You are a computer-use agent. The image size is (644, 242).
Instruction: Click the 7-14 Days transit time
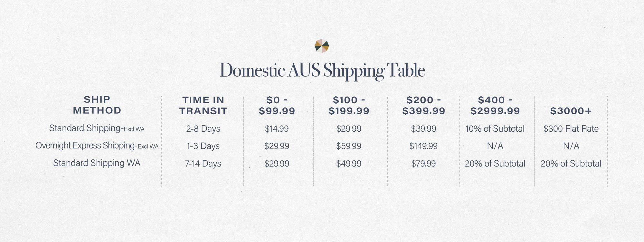203,164
